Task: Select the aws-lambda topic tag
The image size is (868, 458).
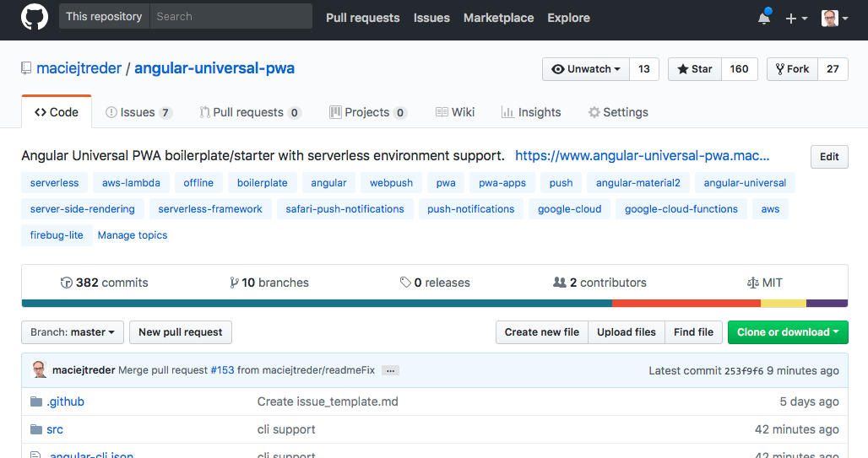Action: (x=131, y=183)
